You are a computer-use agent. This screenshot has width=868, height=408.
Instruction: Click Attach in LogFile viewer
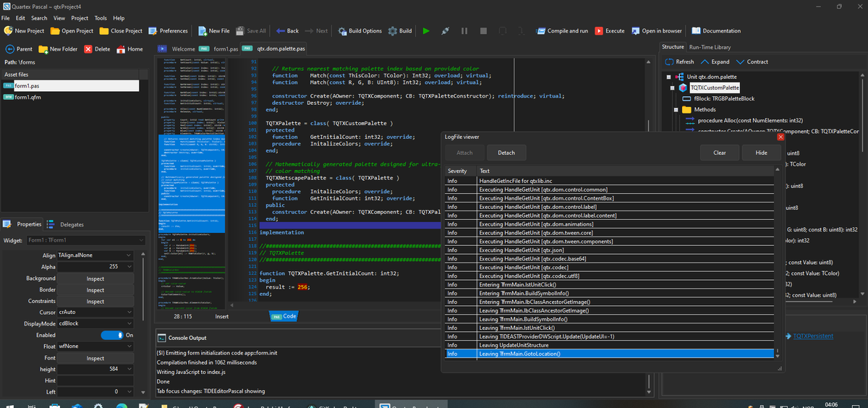[x=464, y=153]
